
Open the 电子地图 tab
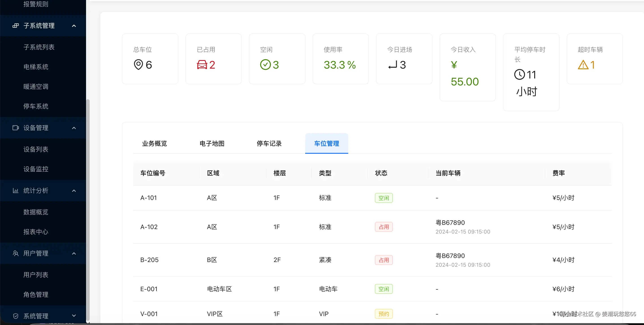coord(212,143)
